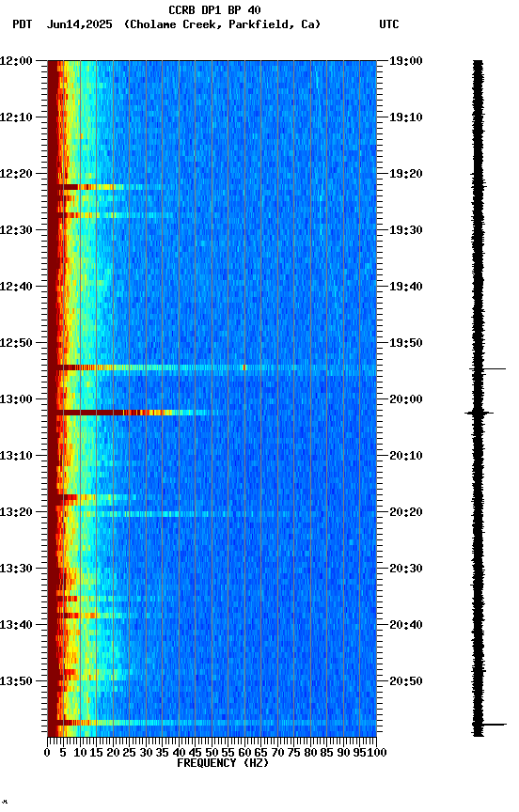Click the '13:30' PDT time label

coord(16,569)
